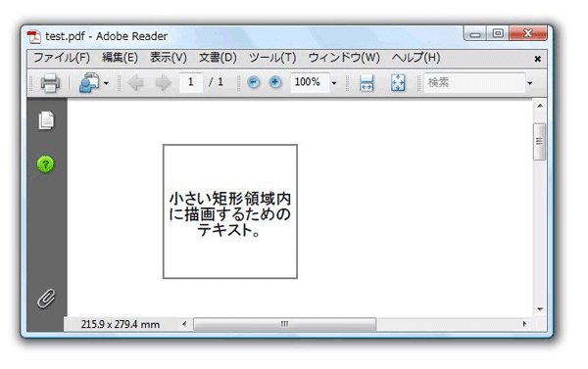Open the collaboration/share icon in the toolbar
This screenshot has width=588, height=369.
tap(89, 82)
